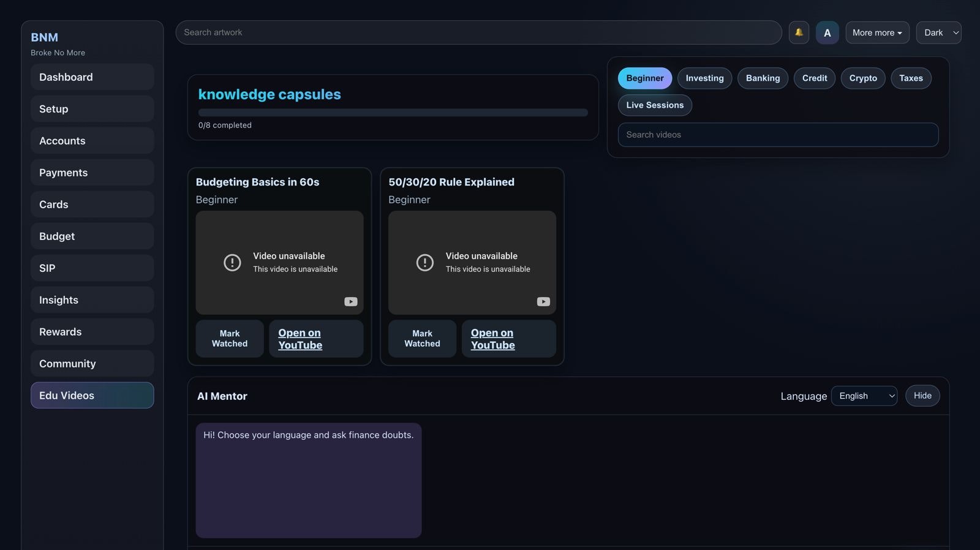Click the 'knowledge capsules' heading
The width and height of the screenshot is (980, 550).
point(269,94)
